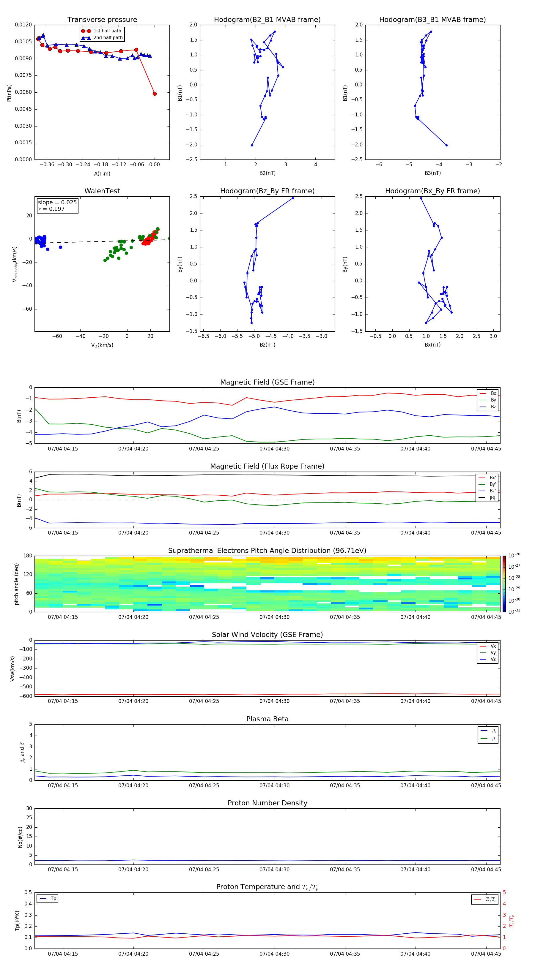
Task: Click the "Magnetic Field (Flux Rope Frame)" title
Action: pos(267,467)
